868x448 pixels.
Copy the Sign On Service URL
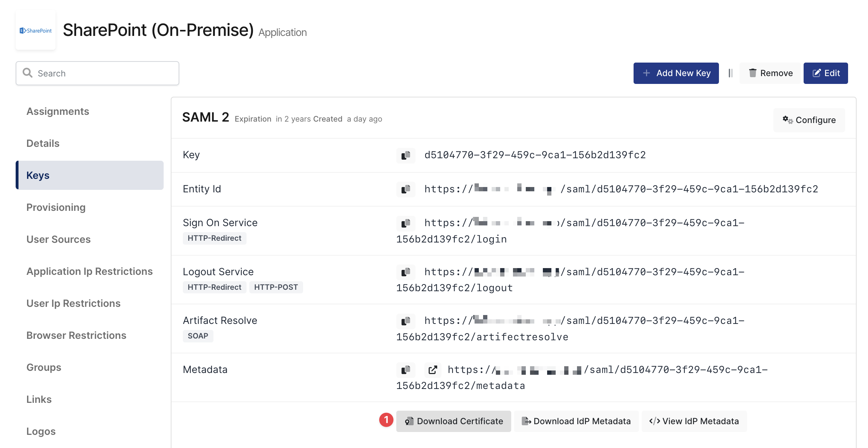(406, 224)
